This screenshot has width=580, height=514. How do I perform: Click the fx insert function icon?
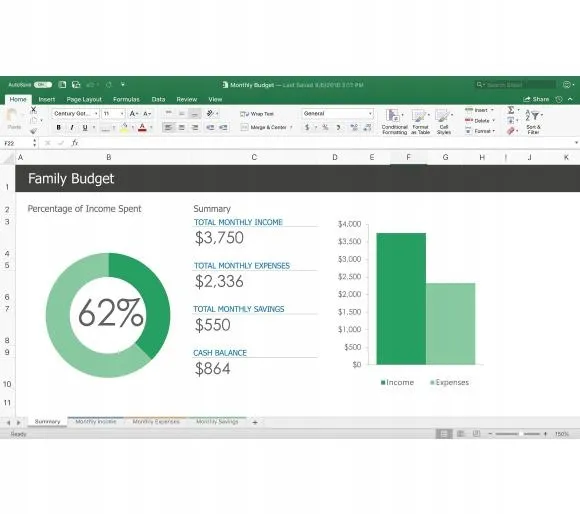75,143
